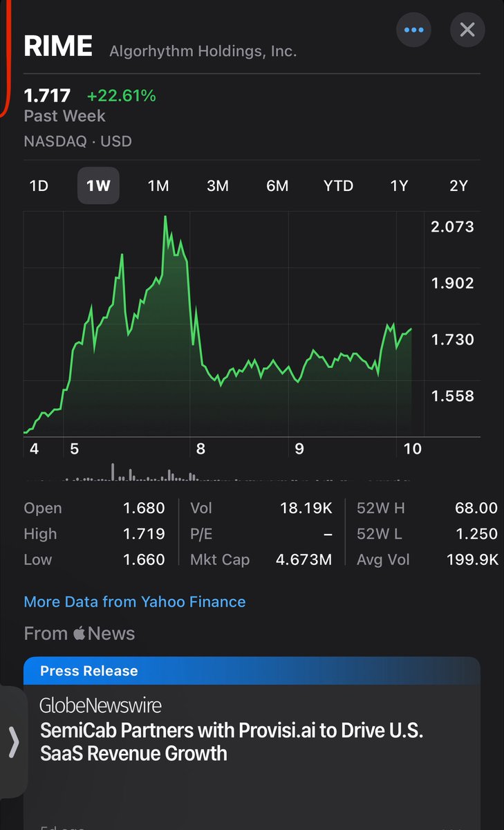Tap the 52W L value 1.250
504x830 pixels.
(x=476, y=534)
